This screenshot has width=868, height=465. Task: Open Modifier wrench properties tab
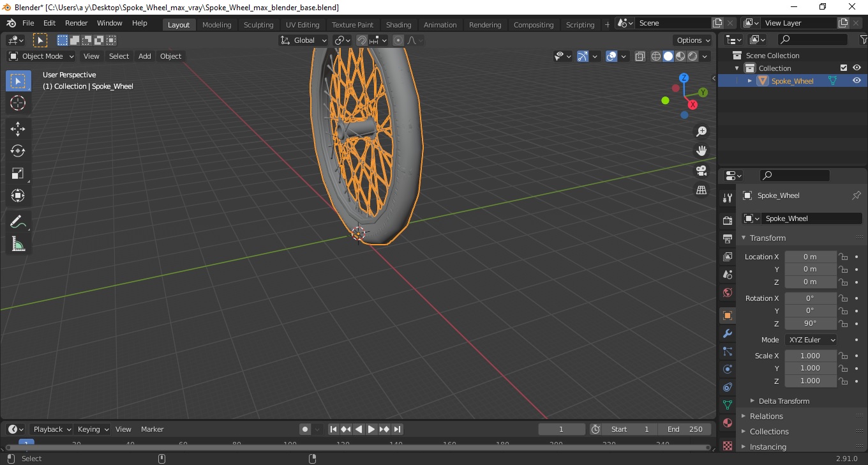point(727,333)
